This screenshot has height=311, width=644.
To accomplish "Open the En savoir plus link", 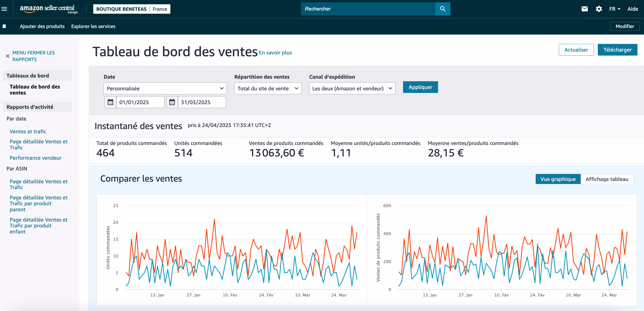I will tap(275, 53).
